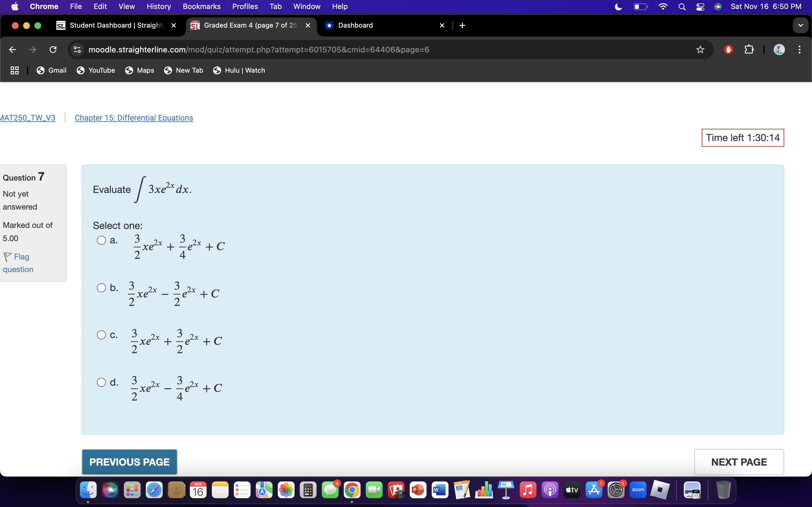Viewport: 812px width, 507px height.
Task: Choose answer option d
Action: (101, 382)
